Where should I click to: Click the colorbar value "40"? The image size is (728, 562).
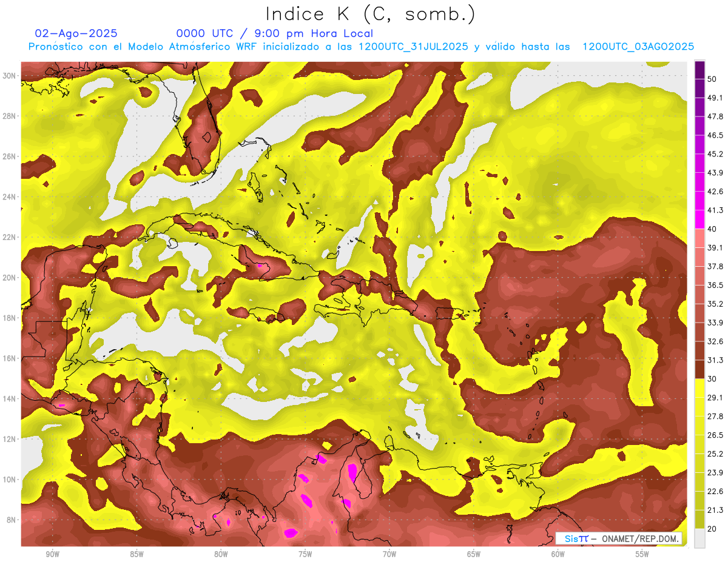pyautogui.click(x=713, y=229)
